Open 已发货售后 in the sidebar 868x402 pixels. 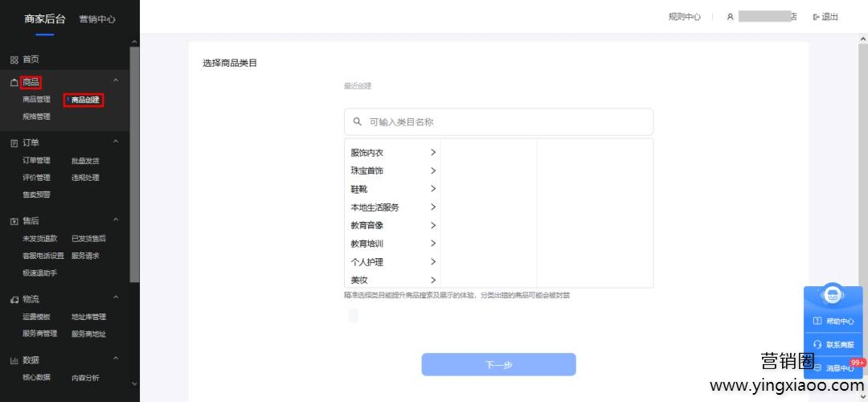(x=88, y=239)
